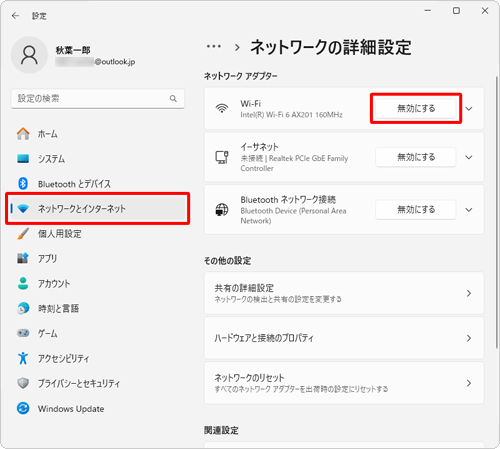
Task: Click the ネットワークのリセット title text
Action: pos(249,378)
